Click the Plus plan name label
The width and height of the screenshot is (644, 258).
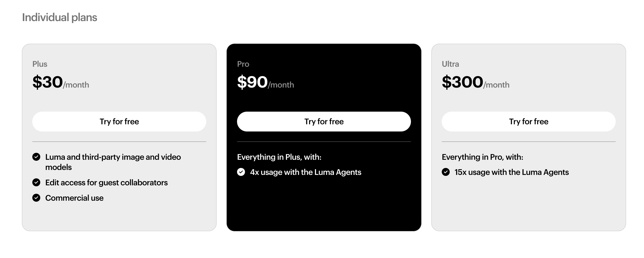point(40,64)
